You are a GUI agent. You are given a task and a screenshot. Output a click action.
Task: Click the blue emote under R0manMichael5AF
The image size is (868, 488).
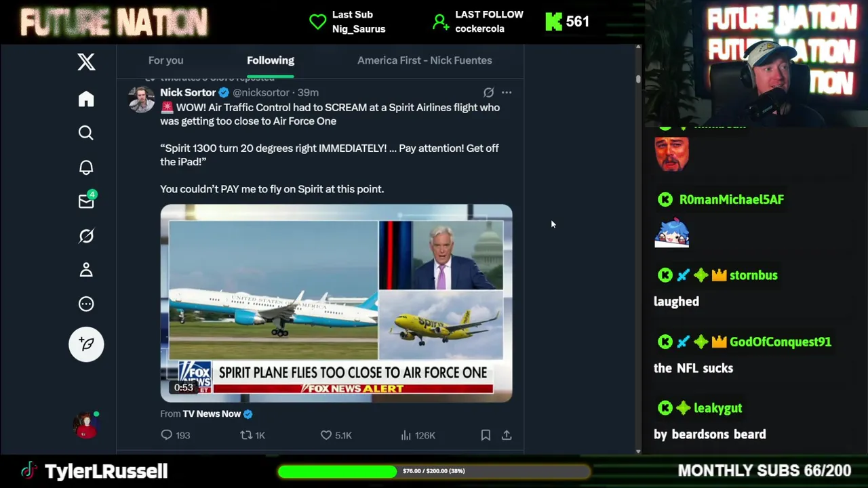672,232
